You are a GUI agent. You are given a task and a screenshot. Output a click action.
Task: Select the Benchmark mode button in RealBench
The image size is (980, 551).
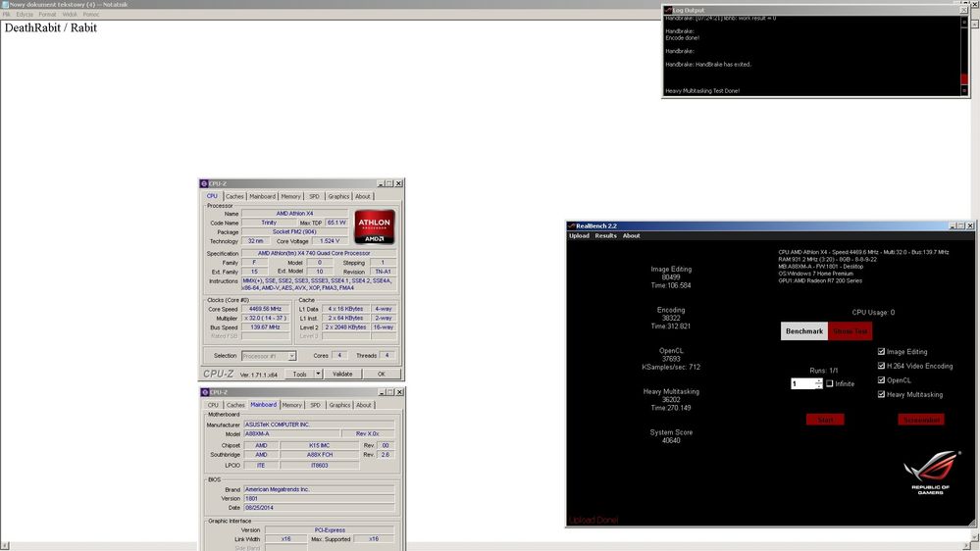804,331
